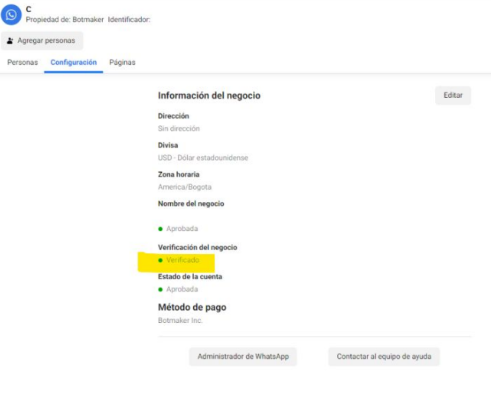The image size is (491, 398).
Task: Click the WhatsApp account logo icon
Action: pos(11,15)
